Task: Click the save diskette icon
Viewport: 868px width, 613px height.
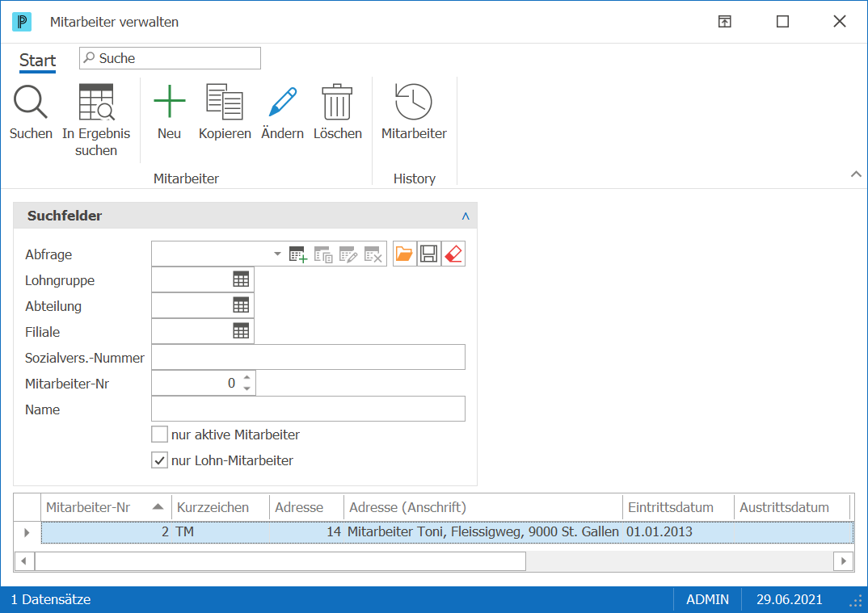Action: 429,254
